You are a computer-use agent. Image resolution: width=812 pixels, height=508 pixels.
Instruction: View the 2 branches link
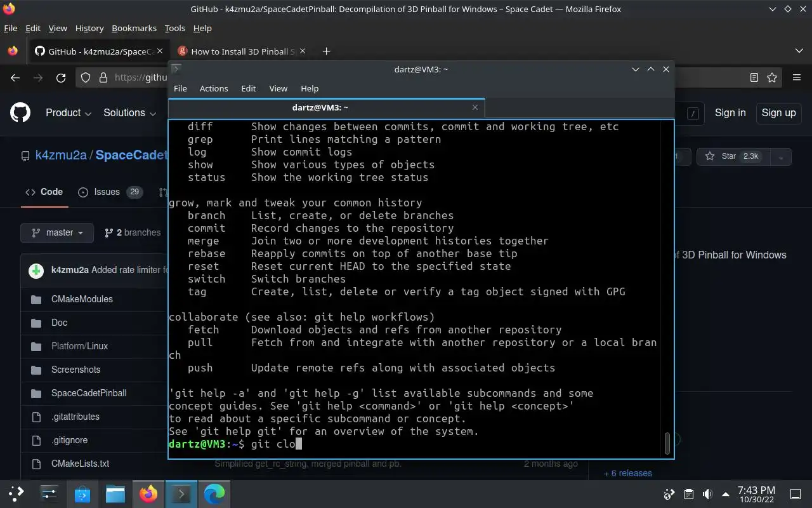tap(133, 233)
